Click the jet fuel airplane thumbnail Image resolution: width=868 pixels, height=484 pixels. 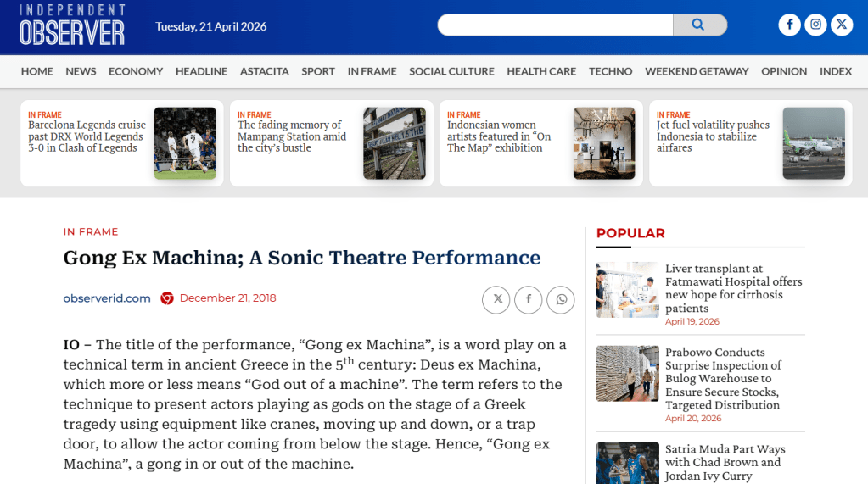(x=814, y=143)
